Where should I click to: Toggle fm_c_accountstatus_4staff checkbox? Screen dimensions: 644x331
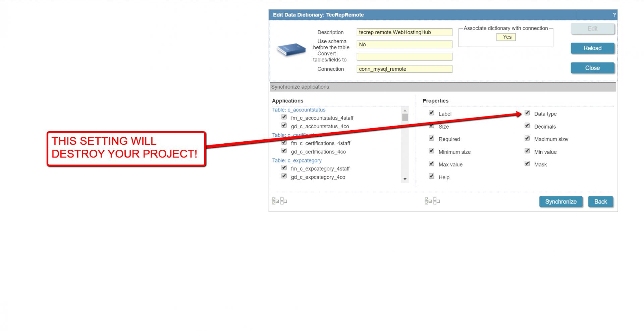tap(284, 117)
